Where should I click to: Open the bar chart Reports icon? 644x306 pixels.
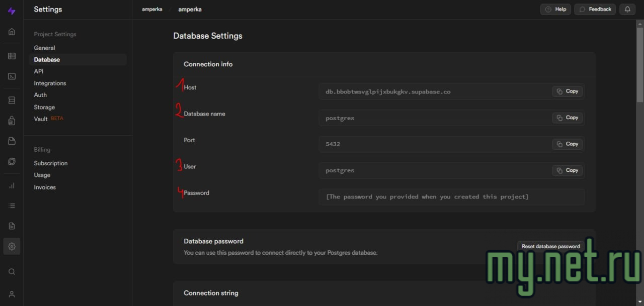tap(12, 185)
